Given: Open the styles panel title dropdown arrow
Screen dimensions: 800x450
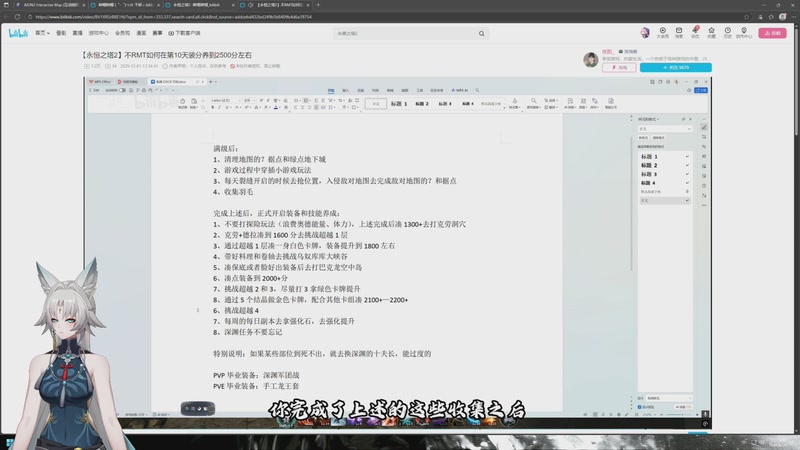Looking at the screenshot, I should tap(658, 119).
